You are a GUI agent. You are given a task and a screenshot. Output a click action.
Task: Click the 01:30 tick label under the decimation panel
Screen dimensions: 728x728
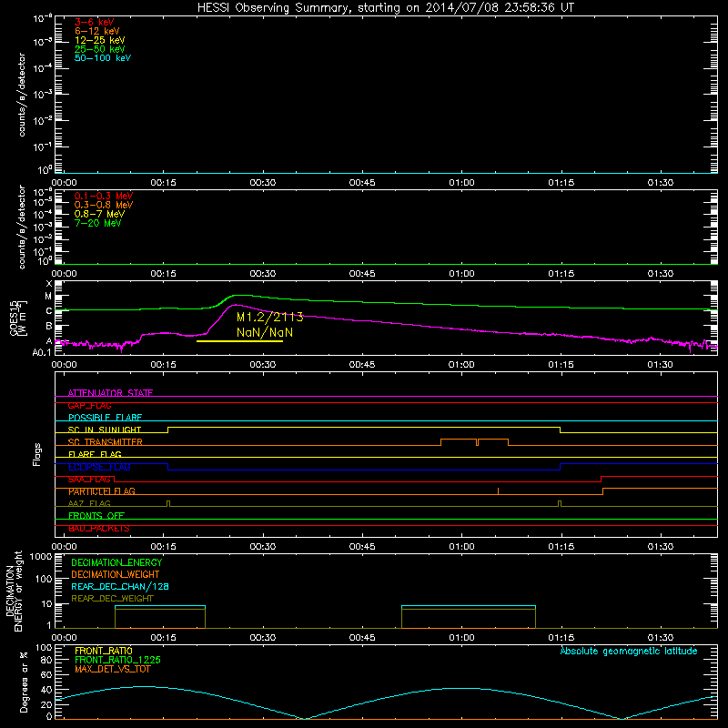[661, 638]
